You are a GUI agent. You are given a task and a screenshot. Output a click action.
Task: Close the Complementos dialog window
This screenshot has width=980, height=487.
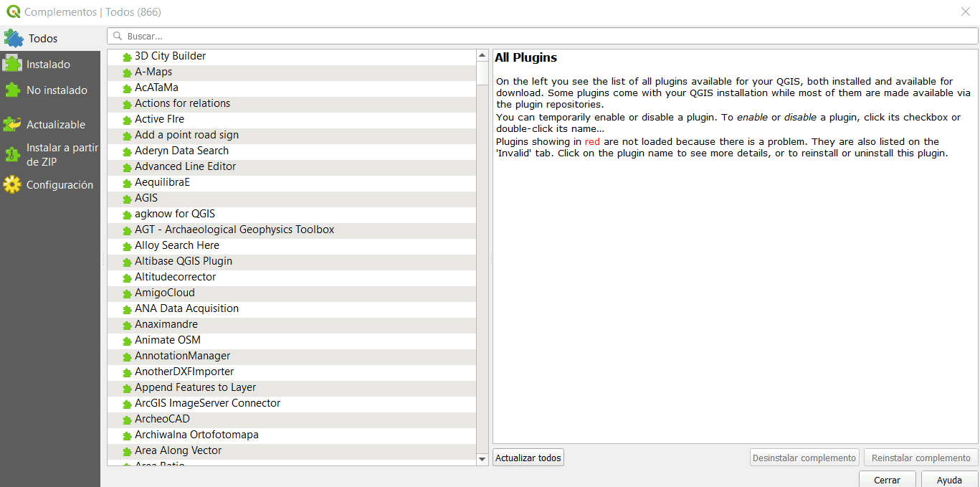click(x=965, y=11)
